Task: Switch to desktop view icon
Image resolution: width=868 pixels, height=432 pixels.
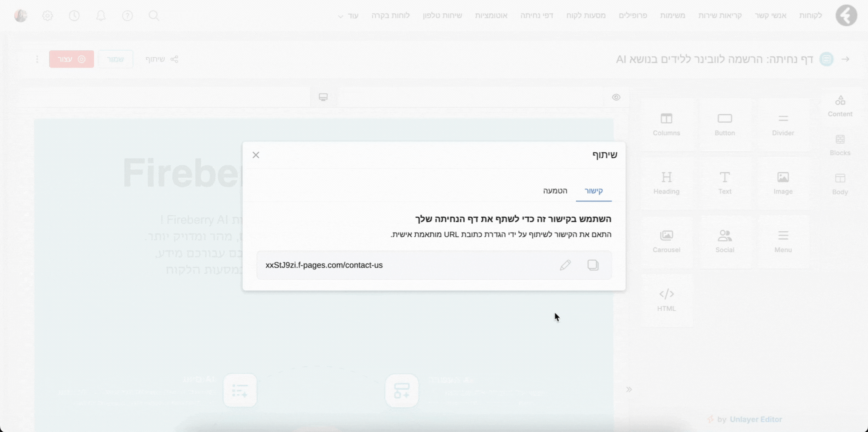Action: click(323, 97)
